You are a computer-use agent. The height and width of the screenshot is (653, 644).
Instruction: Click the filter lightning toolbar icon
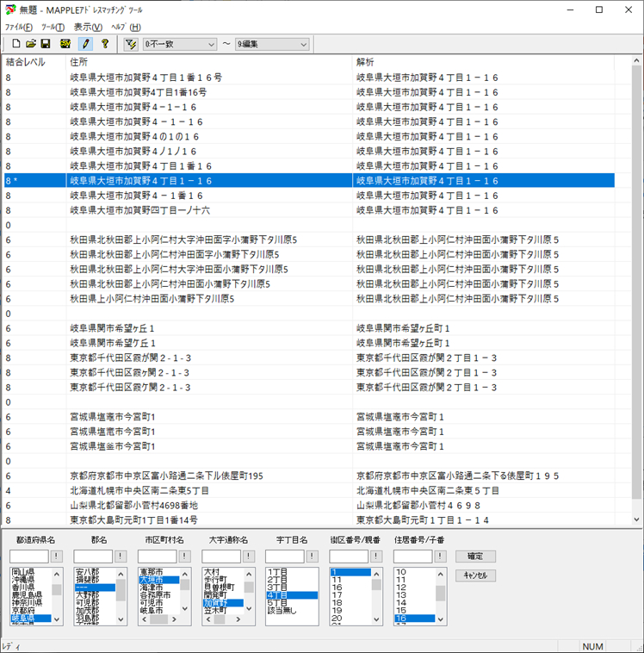[x=131, y=44]
